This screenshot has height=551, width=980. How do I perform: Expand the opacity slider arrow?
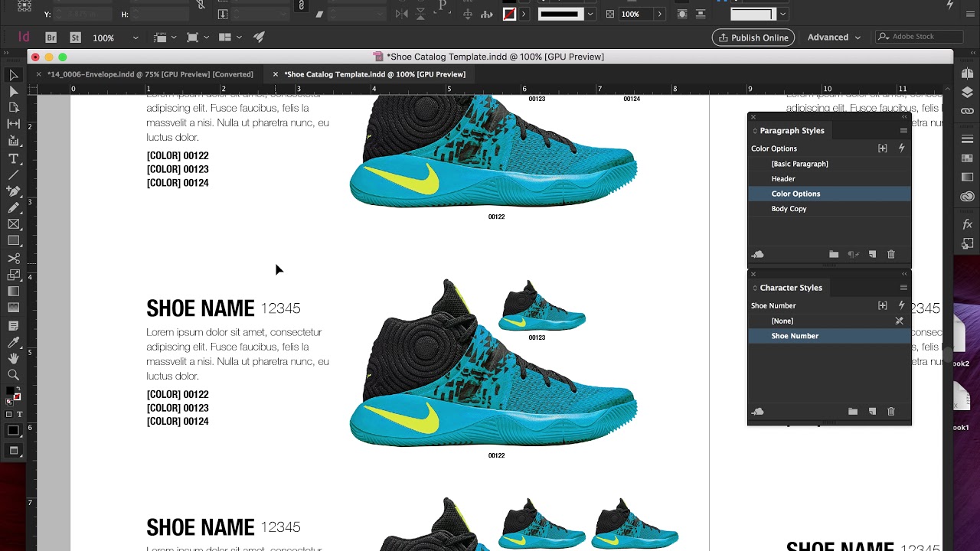[x=659, y=14]
